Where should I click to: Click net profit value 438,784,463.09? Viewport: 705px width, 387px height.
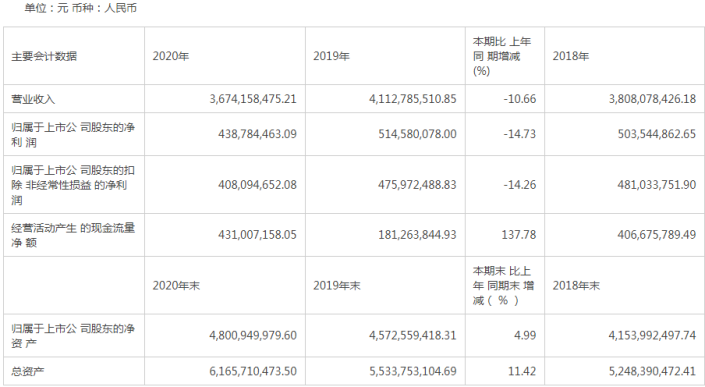257,134
